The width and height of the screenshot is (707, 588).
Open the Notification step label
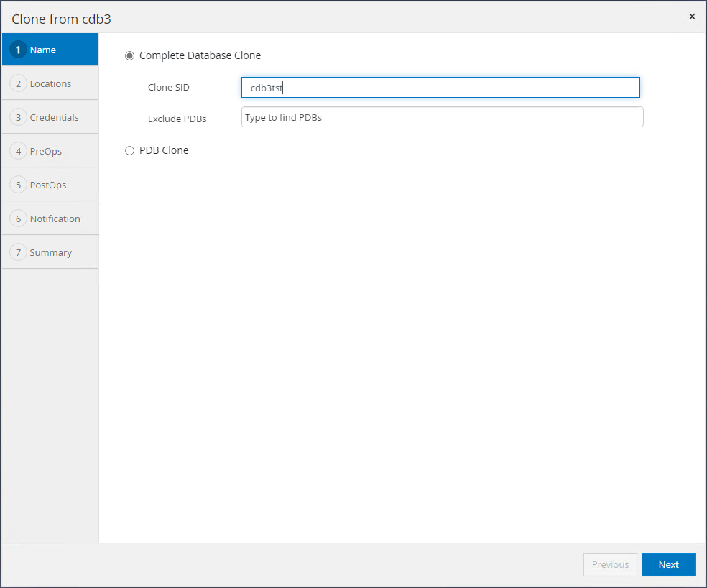(x=55, y=219)
